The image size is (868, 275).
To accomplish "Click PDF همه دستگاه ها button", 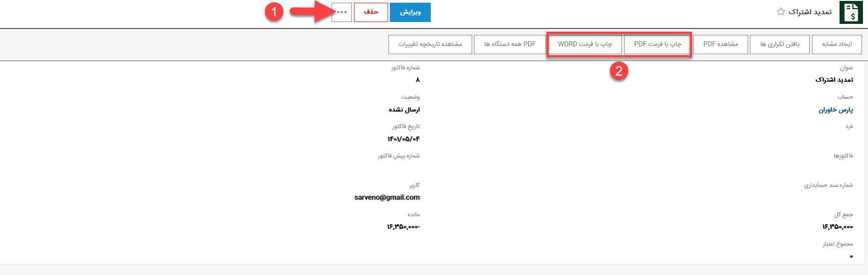I will click(x=510, y=44).
